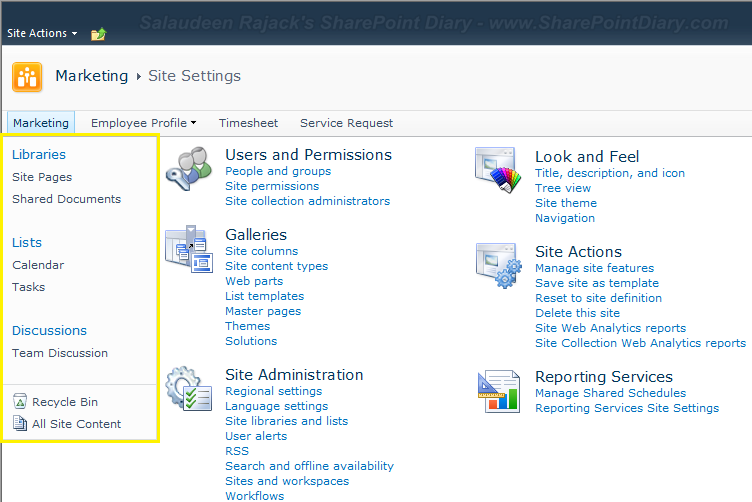Image resolution: width=752 pixels, height=502 pixels.
Task: Open All Site Content
Action: pyautogui.click(x=76, y=424)
